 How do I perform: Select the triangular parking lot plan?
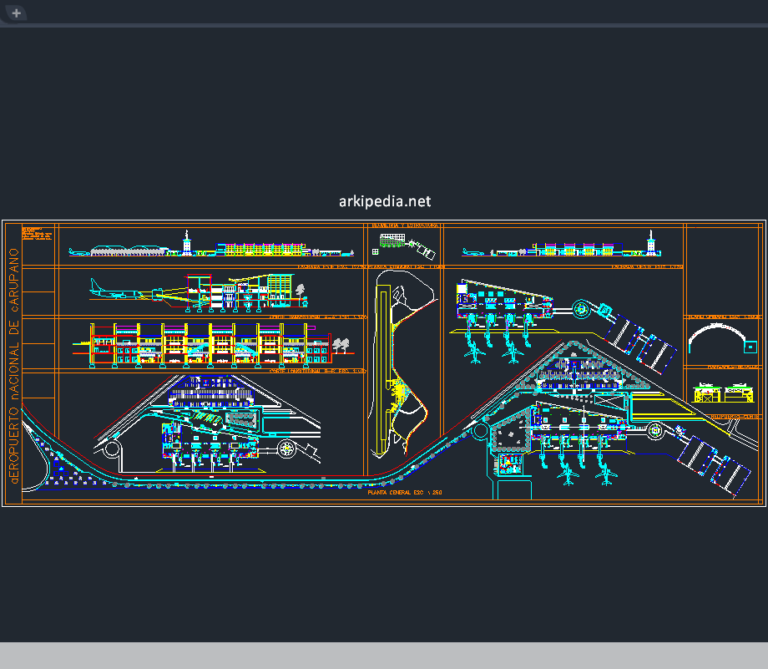click(578, 372)
